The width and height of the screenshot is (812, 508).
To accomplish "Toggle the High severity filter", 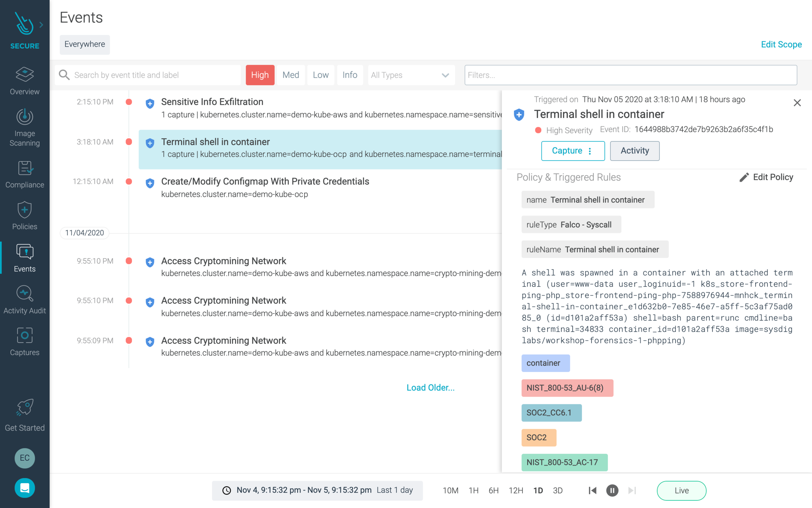I will pos(260,75).
